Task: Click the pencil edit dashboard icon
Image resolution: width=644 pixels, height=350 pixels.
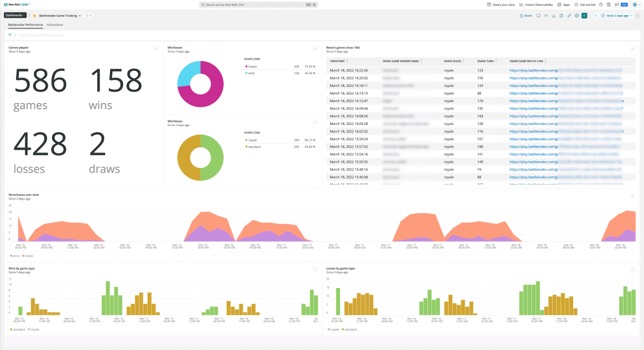Action: [569, 16]
